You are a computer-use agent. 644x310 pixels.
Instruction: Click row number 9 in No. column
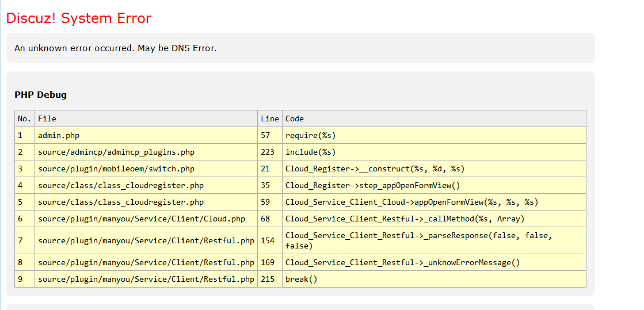25,279
